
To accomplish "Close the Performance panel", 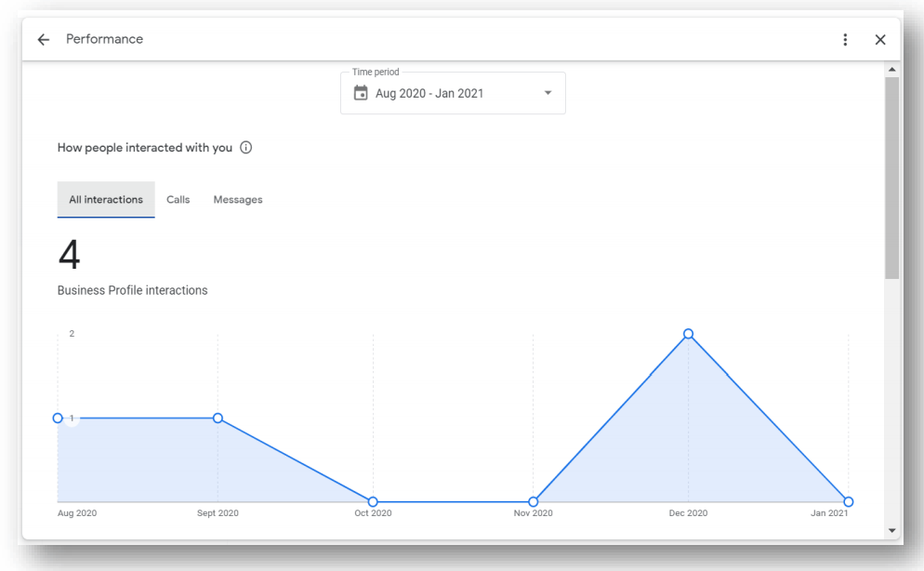I will coord(880,40).
